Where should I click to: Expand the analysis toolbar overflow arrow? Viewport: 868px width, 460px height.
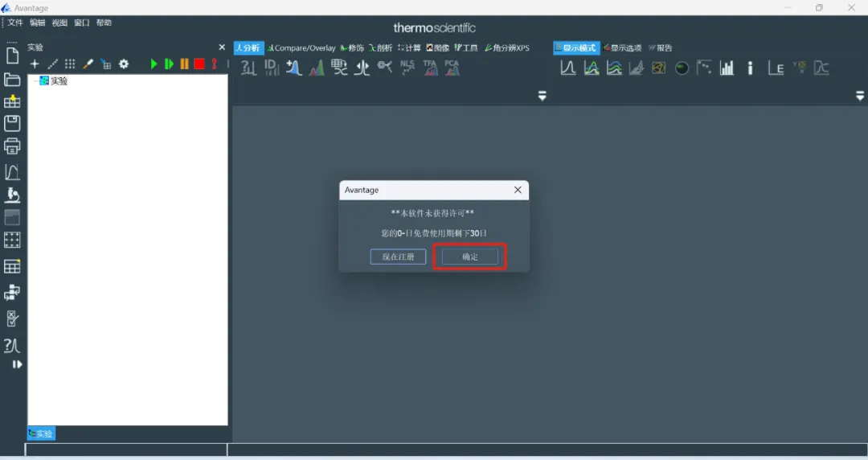[542, 96]
